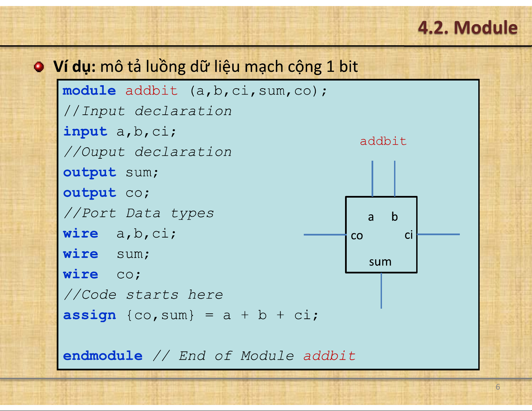Click the blue "input" keyword

85,132
